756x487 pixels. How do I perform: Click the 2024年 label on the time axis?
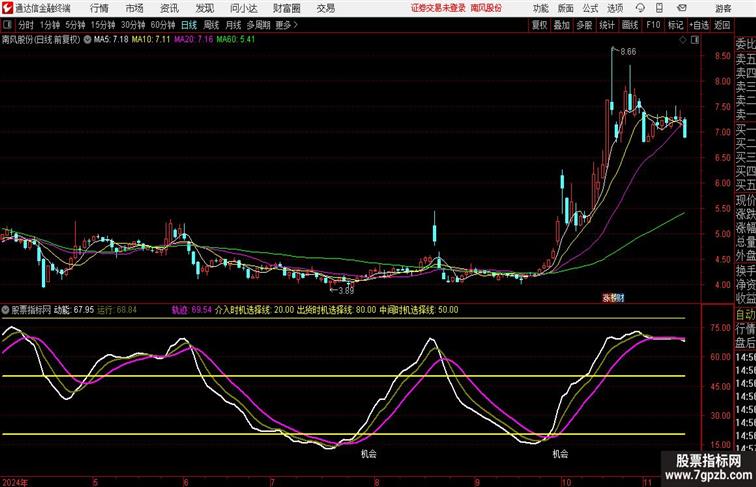tap(15, 482)
